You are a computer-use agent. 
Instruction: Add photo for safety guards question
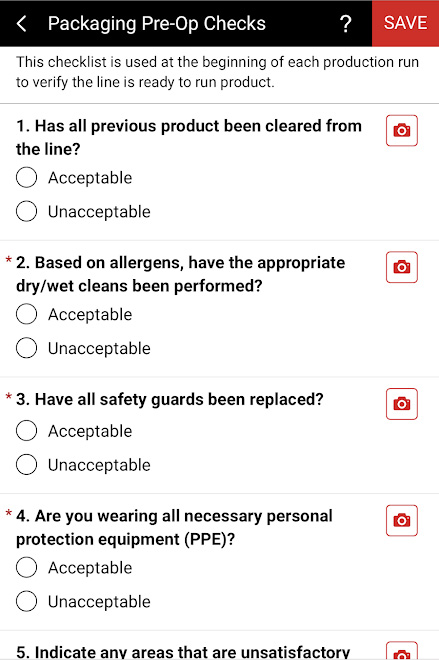click(402, 404)
